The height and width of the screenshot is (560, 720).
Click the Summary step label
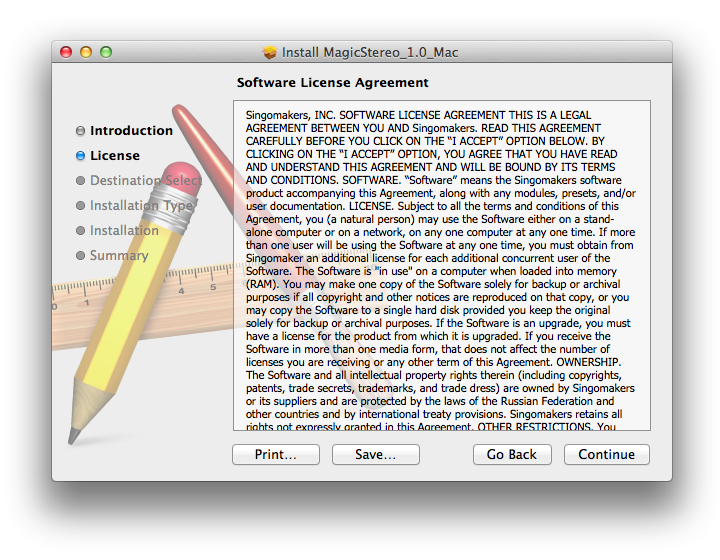pyautogui.click(x=119, y=255)
